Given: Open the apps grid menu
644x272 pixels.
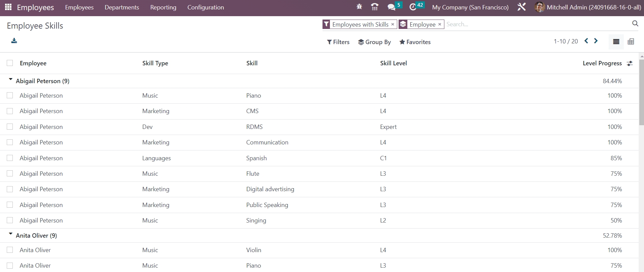Looking at the screenshot, I should 8,7.
